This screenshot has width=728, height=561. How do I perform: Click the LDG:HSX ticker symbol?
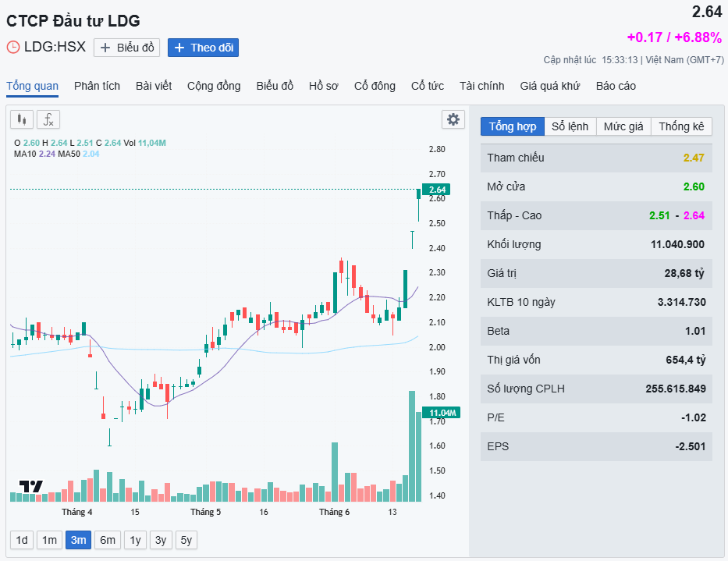pos(55,47)
